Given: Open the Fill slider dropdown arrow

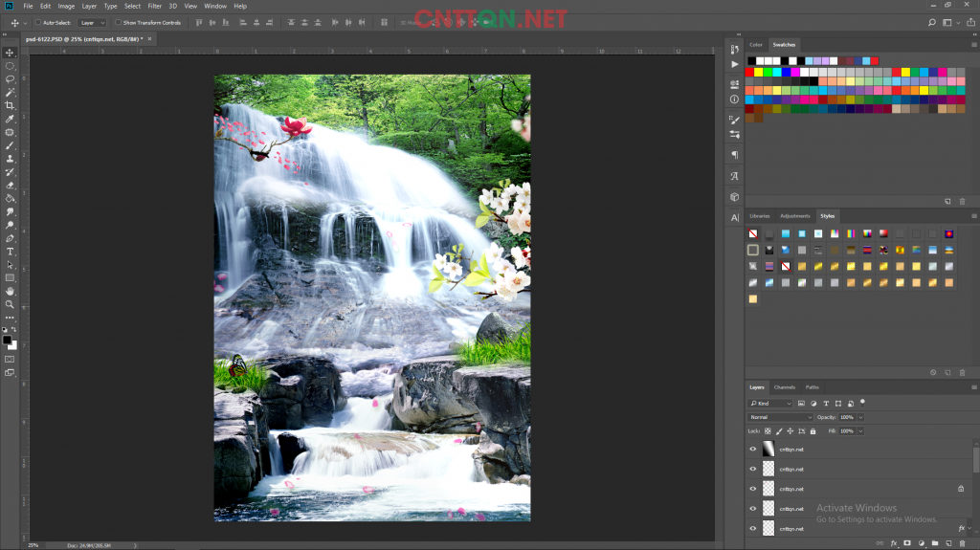Looking at the screenshot, I should pos(860,431).
